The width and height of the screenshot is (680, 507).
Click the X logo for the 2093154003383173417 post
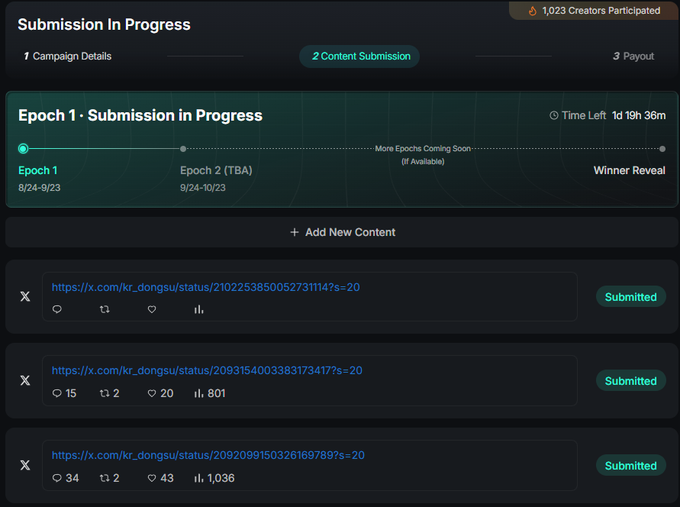25,380
